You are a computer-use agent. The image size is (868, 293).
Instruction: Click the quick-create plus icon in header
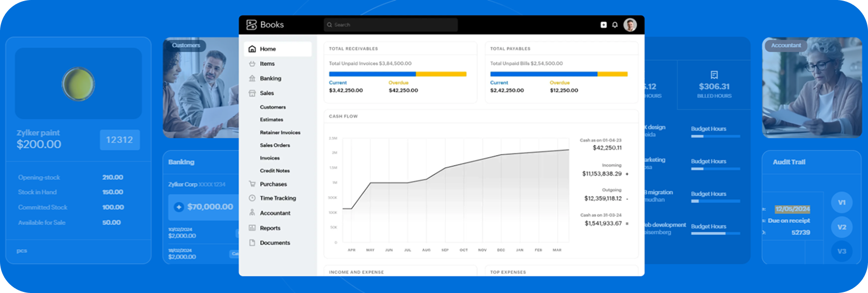click(603, 25)
